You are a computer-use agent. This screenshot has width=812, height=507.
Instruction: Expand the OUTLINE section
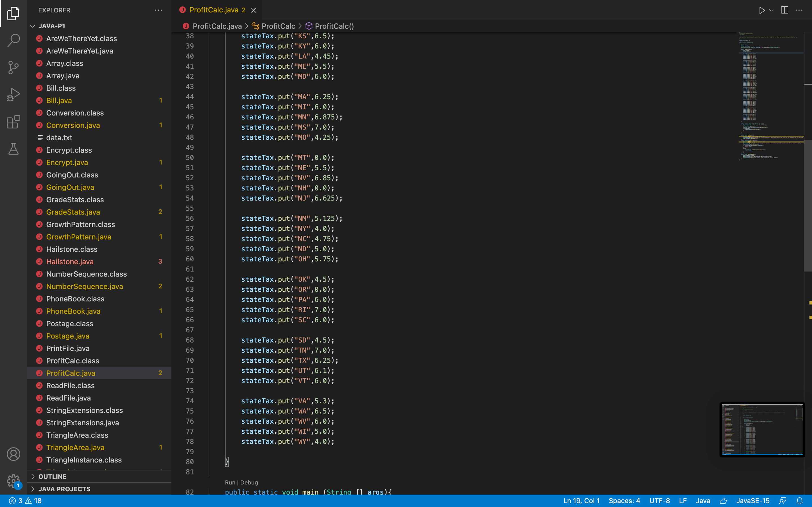click(52, 477)
